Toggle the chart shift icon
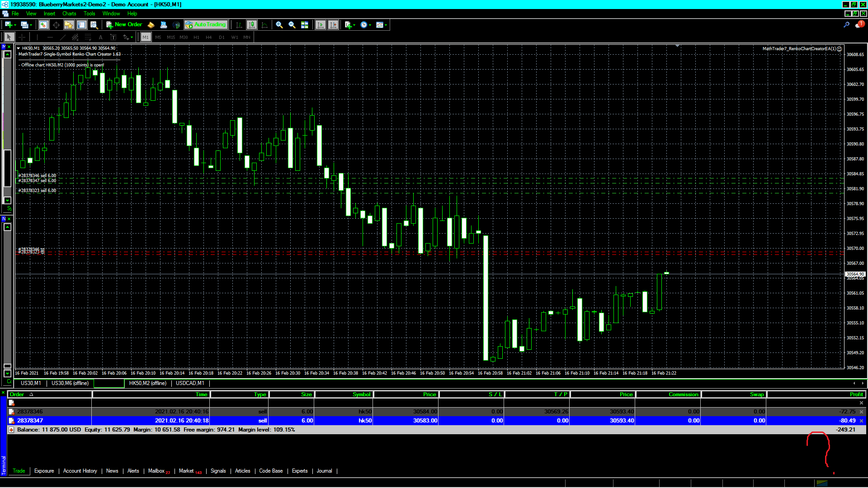 tap(333, 25)
